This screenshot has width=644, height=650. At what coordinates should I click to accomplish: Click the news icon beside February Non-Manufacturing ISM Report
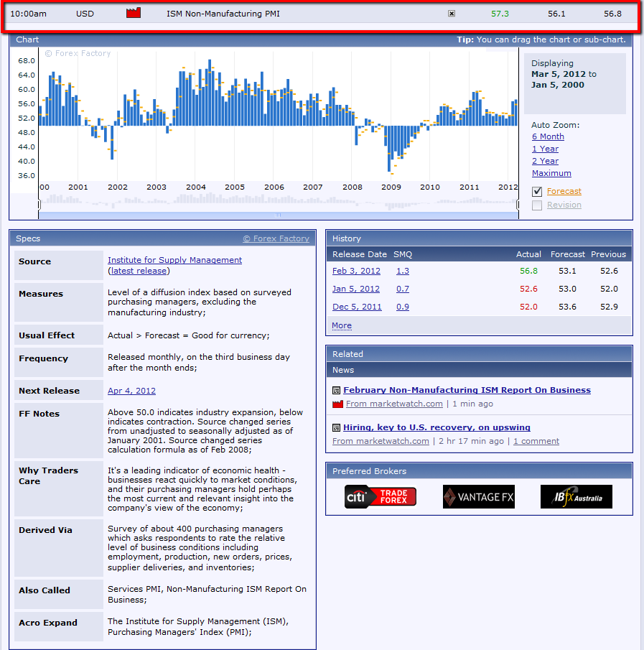(x=337, y=390)
